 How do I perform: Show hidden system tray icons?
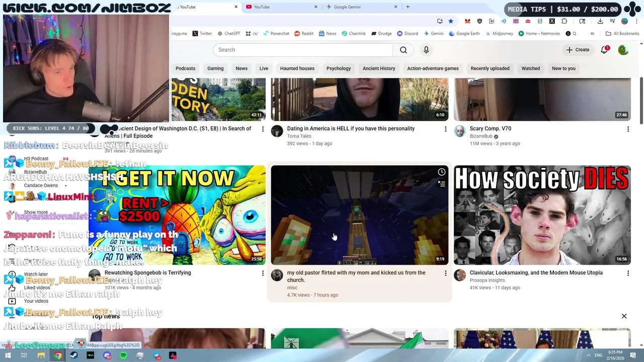pos(589,355)
